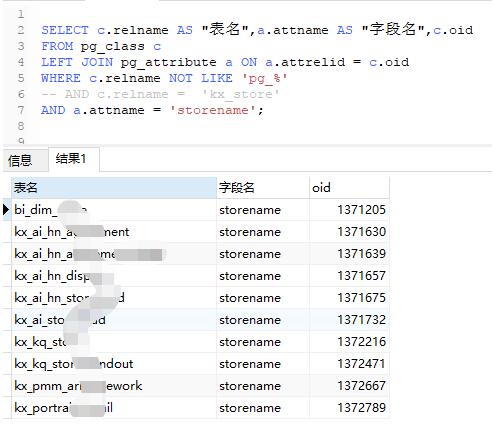
Task: Select the oid cell 1372789
Action: [x=349, y=408]
